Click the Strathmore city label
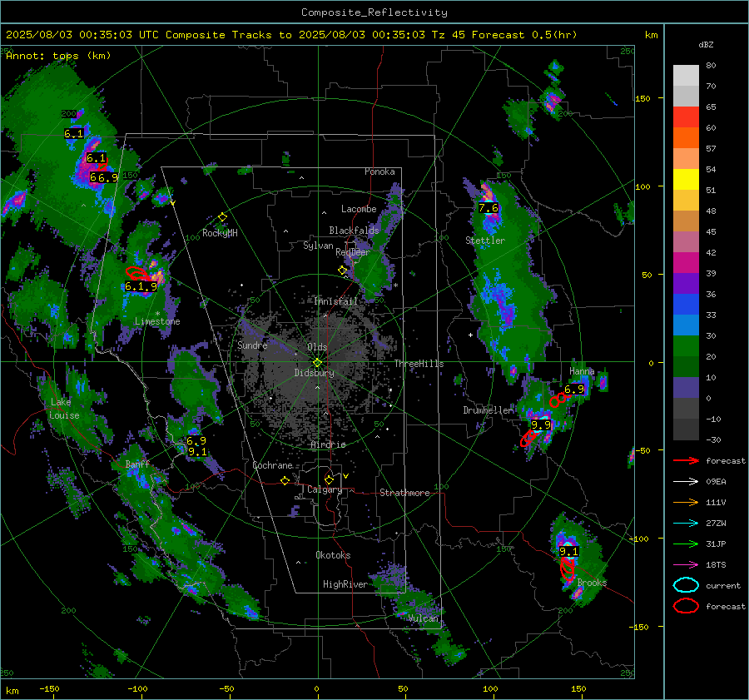The width and height of the screenshot is (749, 700). click(404, 493)
